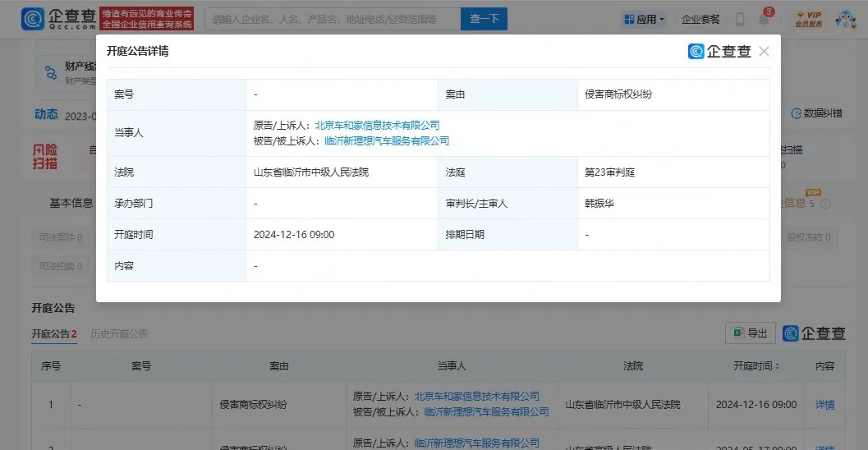Sort by the 开庭时间 column header

tap(756, 366)
